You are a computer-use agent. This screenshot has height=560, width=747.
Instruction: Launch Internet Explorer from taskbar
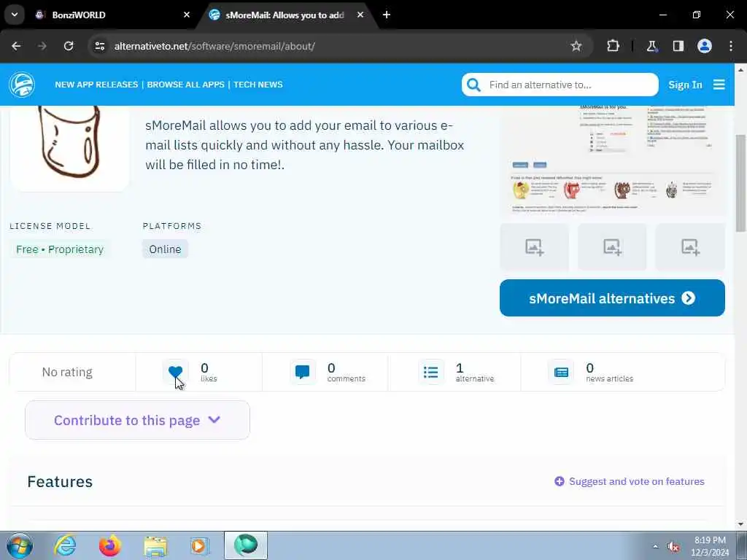65,545
